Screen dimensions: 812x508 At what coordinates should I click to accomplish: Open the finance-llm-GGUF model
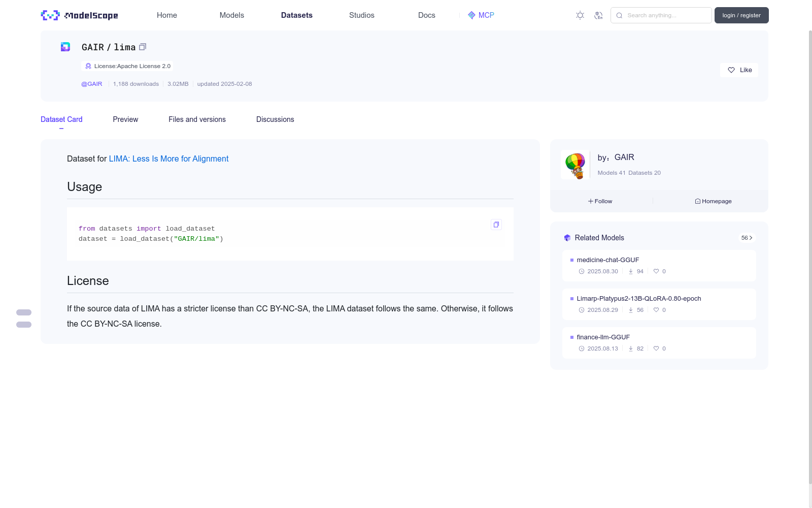603,337
